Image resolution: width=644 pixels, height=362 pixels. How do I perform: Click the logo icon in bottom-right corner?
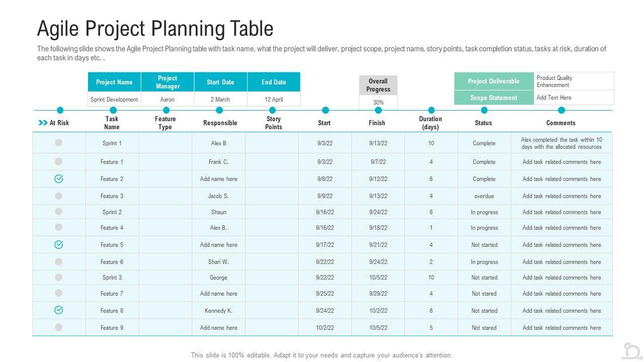coord(631,350)
